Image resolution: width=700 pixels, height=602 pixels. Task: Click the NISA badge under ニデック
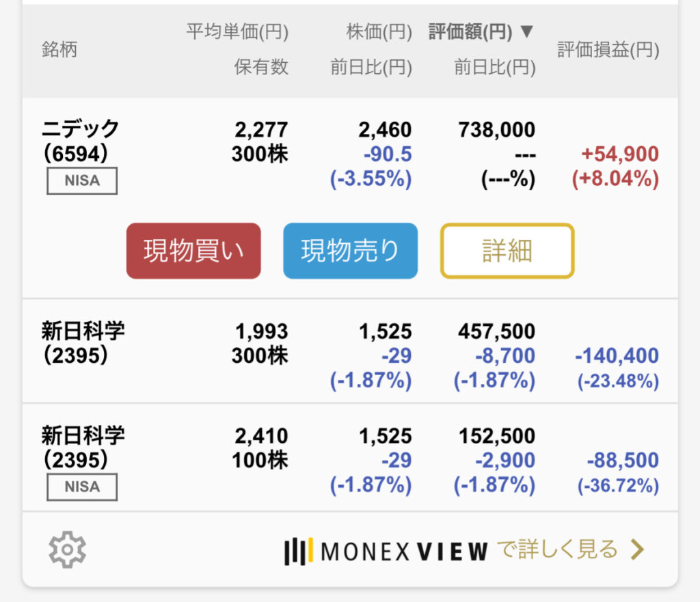[x=82, y=181]
